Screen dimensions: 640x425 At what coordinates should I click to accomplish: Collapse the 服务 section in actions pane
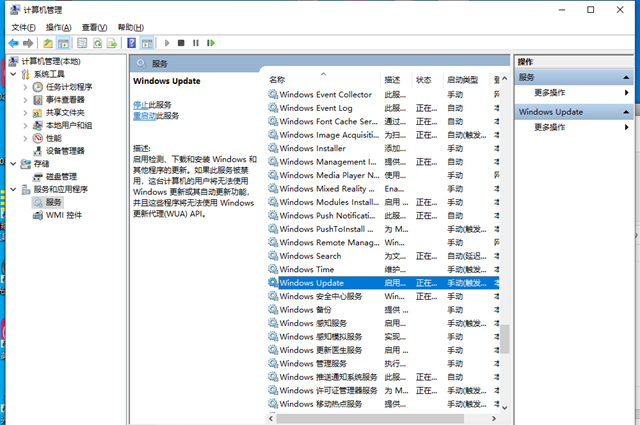click(x=626, y=77)
